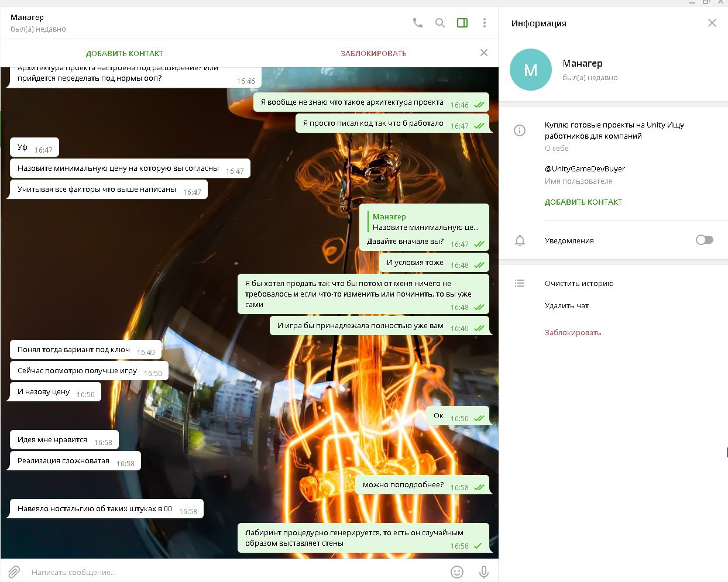Select Очистить историю

pos(579,283)
